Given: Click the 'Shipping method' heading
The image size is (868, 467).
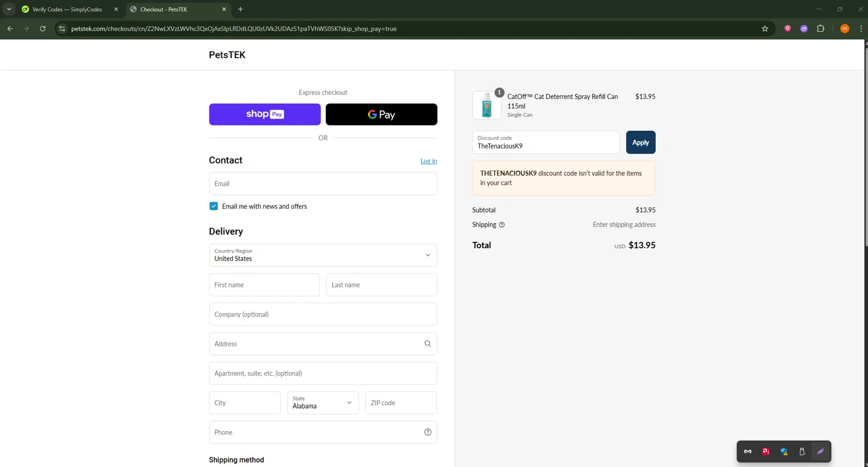Looking at the screenshot, I should click(236, 460).
